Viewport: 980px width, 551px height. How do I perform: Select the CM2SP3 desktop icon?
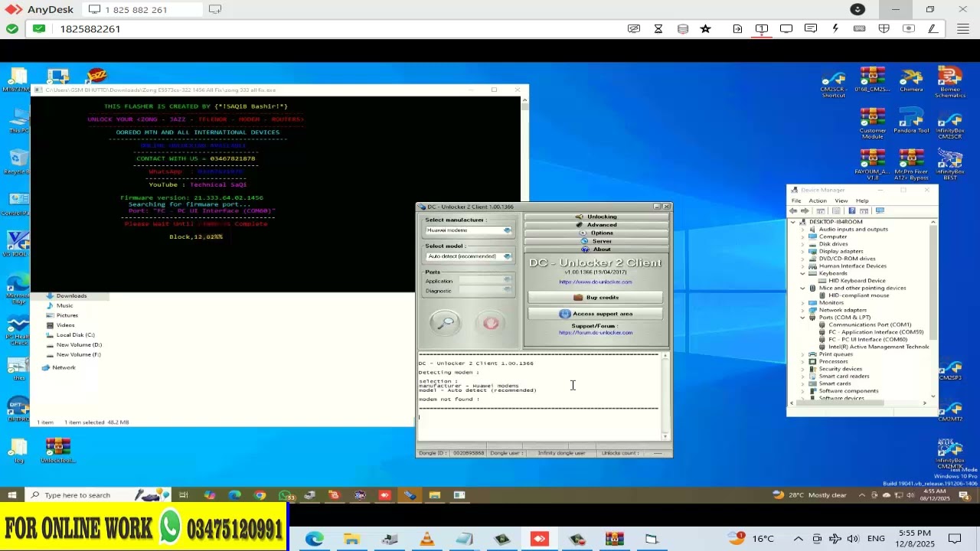950,371
